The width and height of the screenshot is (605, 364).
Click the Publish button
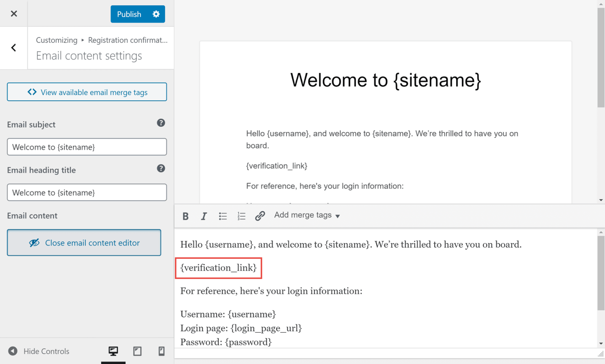(x=129, y=14)
